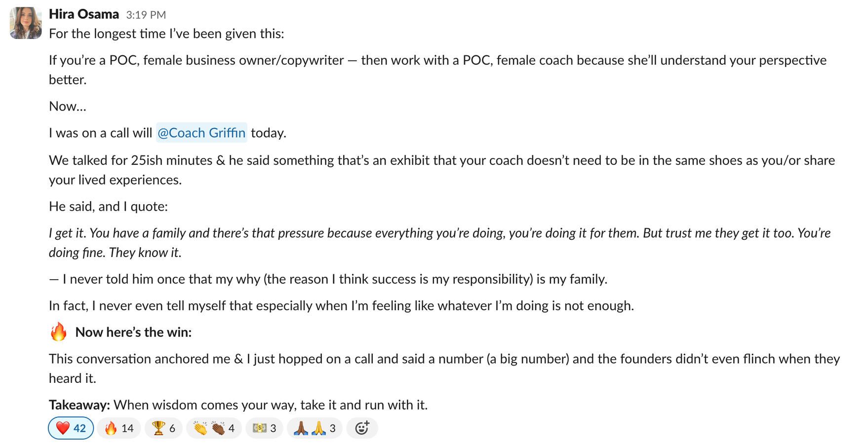Click the money banknote reaction with 3
Viewport: 868px width, 444px height.
264,428
